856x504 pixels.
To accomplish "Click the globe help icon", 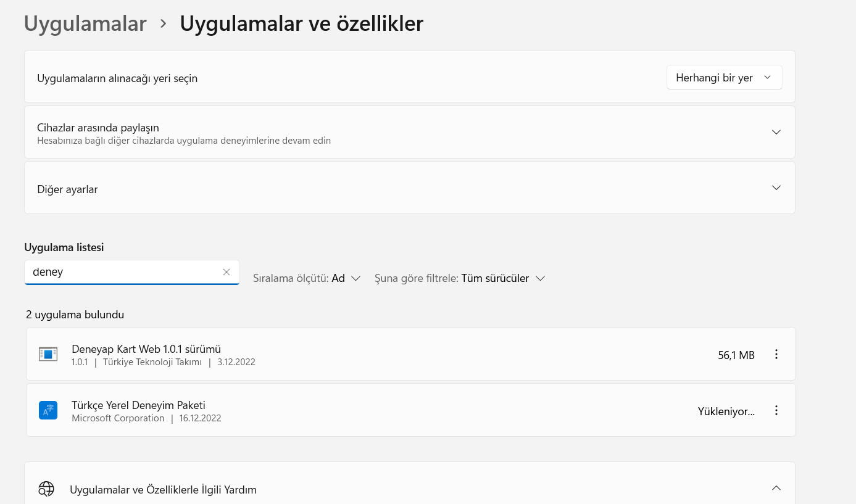I will coord(46,489).
